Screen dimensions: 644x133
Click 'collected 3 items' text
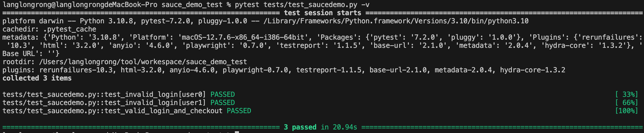click(37, 78)
